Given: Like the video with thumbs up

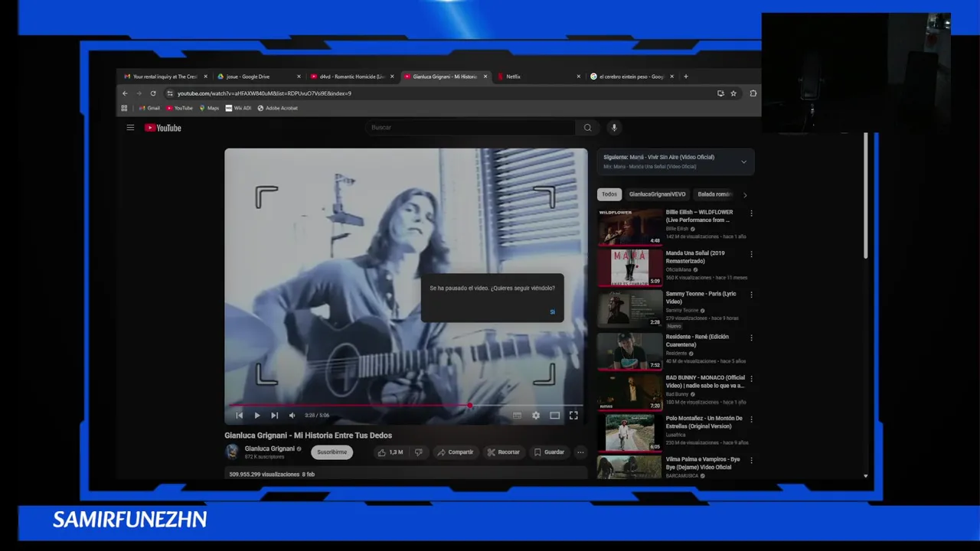Looking at the screenshot, I should pyautogui.click(x=390, y=452).
